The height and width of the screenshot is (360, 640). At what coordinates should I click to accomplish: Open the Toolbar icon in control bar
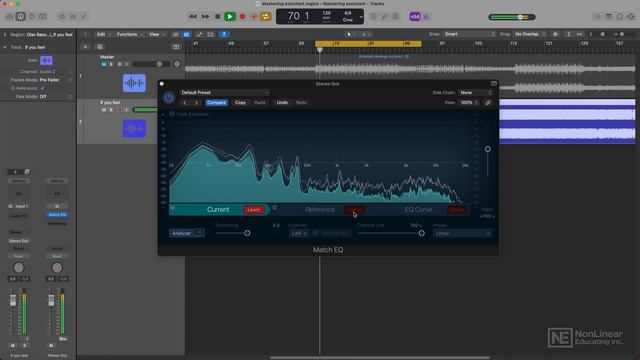click(42, 17)
